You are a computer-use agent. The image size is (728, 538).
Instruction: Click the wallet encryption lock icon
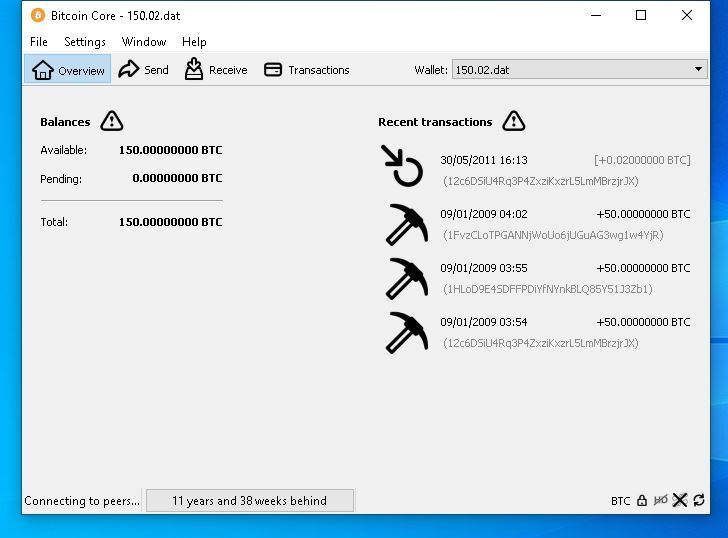pyautogui.click(x=642, y=500)
